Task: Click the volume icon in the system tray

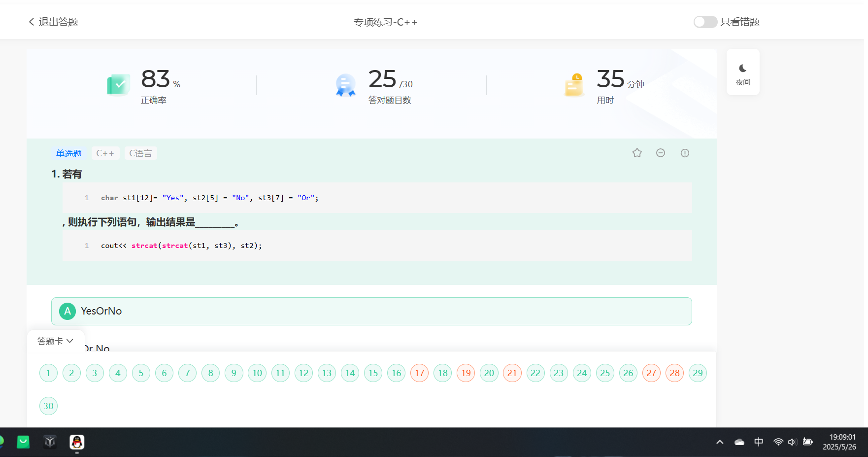Action: [x=792, y=442]
